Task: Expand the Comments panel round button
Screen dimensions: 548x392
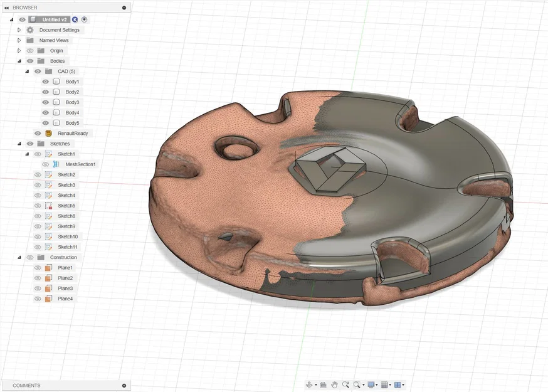Action: click(x=124, y=385)
